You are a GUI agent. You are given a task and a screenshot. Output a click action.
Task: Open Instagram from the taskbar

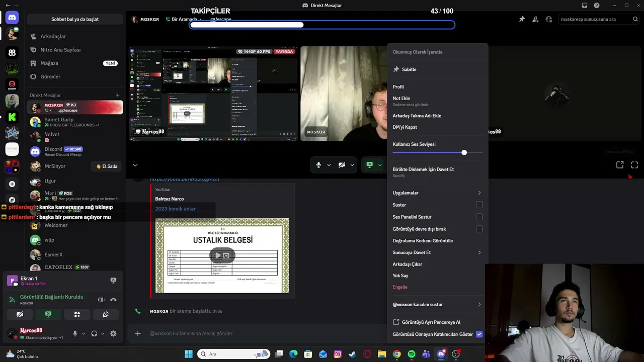pyautogui.click(x=338, y=354)
